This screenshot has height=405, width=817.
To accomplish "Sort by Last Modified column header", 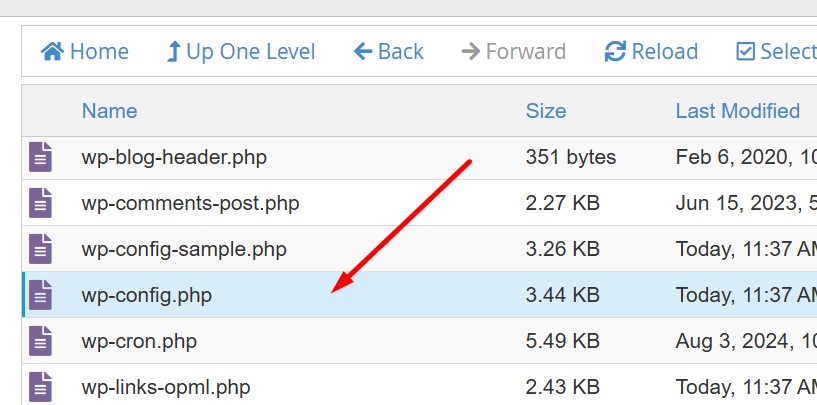I will (x=737, y=111).
